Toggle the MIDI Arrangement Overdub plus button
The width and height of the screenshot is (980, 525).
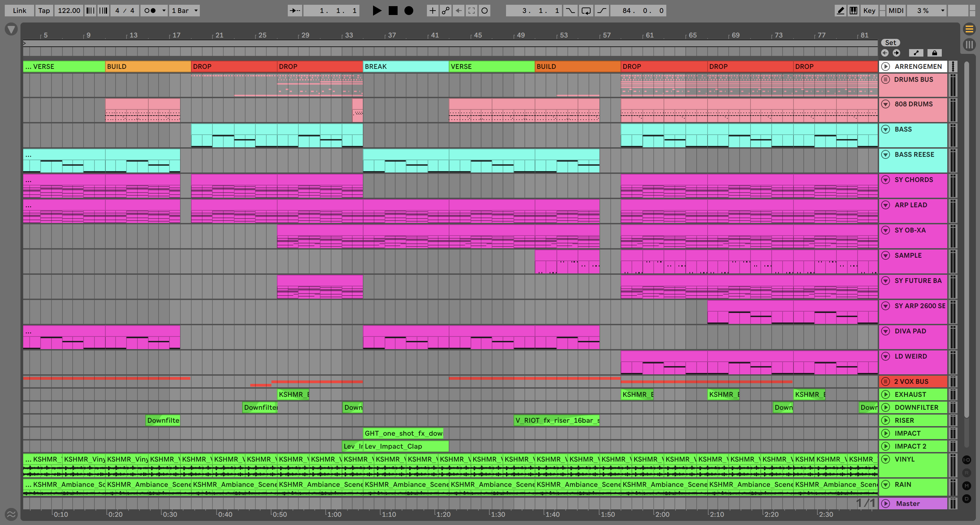[x=433, y=11]
